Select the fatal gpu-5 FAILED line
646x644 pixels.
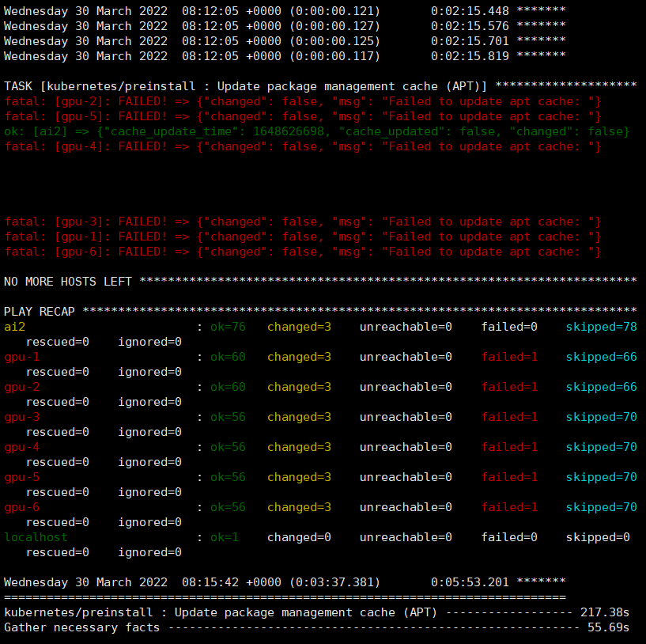pyautogui.click(x=303, y=116)
